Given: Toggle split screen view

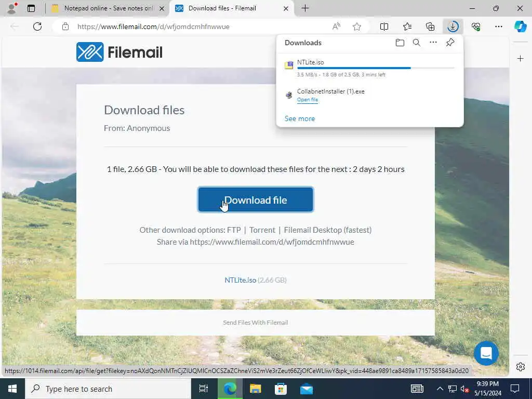Looking at the screenshot, I should (x=384, y=26).
